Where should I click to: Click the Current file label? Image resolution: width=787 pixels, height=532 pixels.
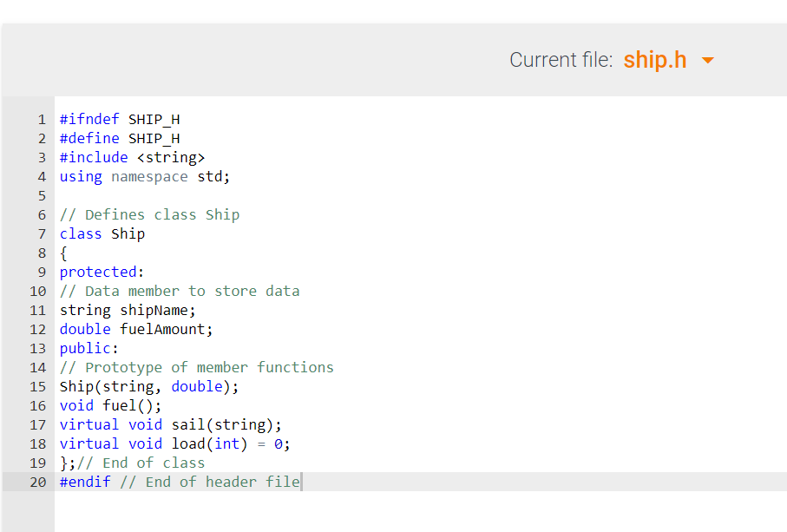click(x=561, y=60)
